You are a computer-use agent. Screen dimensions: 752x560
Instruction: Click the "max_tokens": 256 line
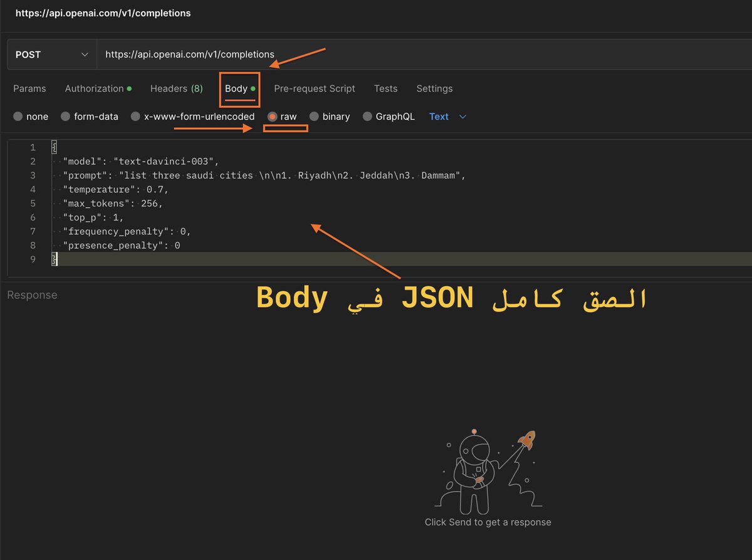click(x=113, y=203)
